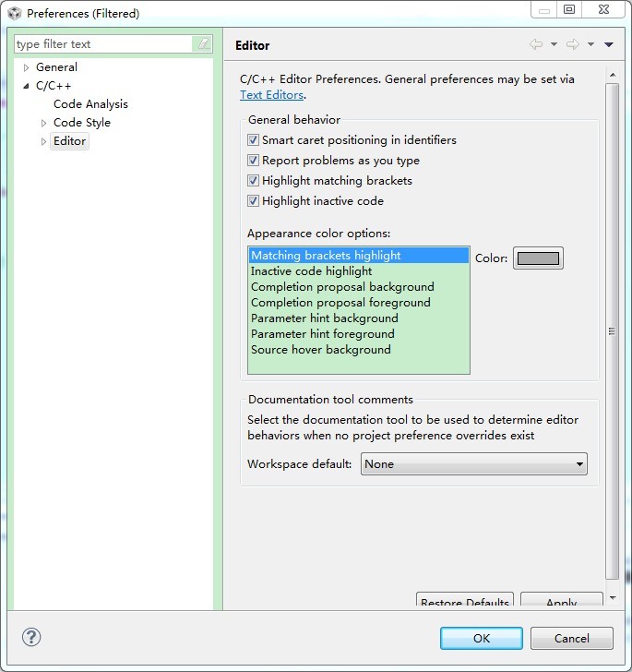Image resolution: width=632 pixels, height=672 pixels.
Task: Open the back history dropdown arrow
Action: (x=554, y=44)
